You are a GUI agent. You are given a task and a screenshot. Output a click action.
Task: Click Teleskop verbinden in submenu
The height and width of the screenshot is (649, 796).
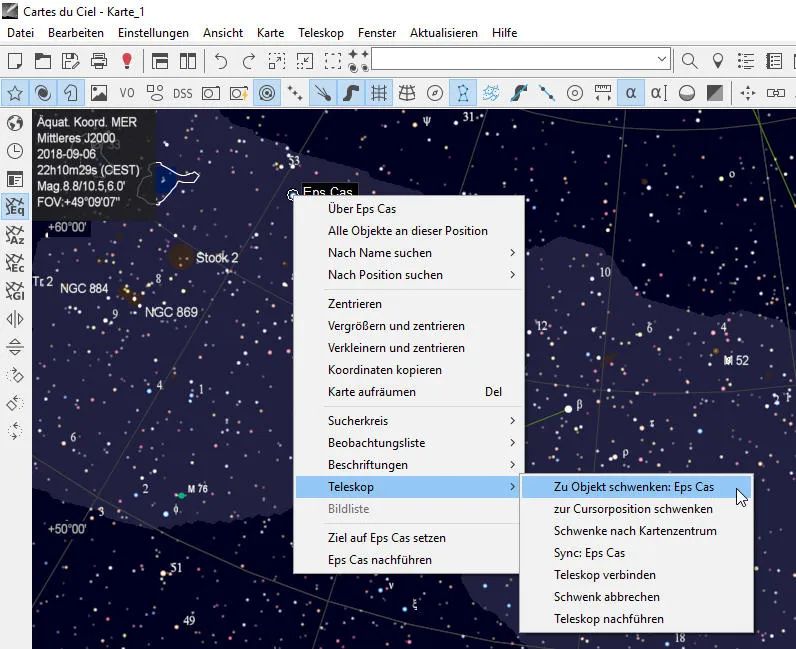pos(605,575)
